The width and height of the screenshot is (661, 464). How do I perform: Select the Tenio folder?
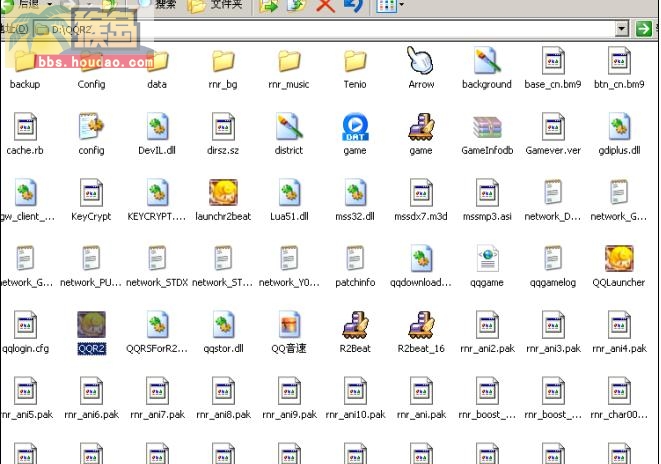click(x=355, y=70)
